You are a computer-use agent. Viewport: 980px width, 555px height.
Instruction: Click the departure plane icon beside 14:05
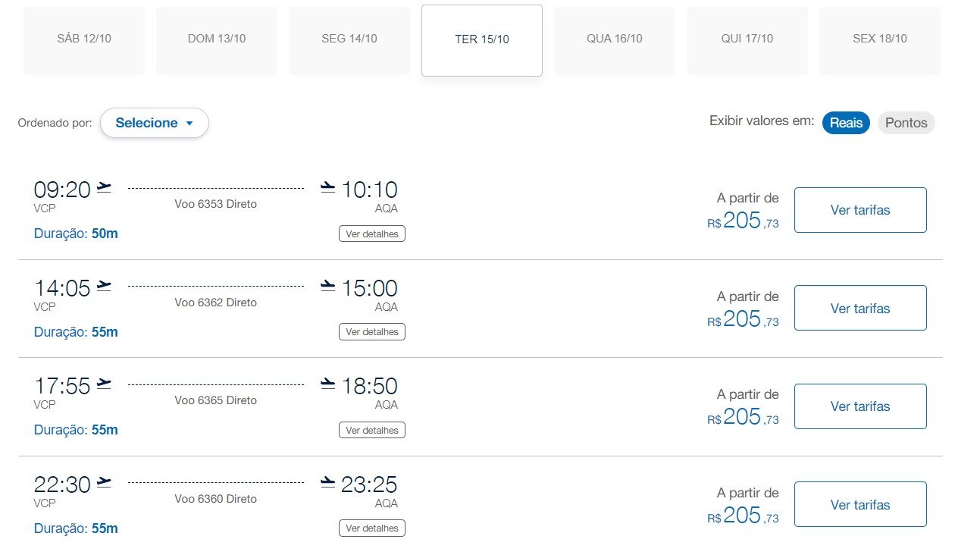pos(104,286)
